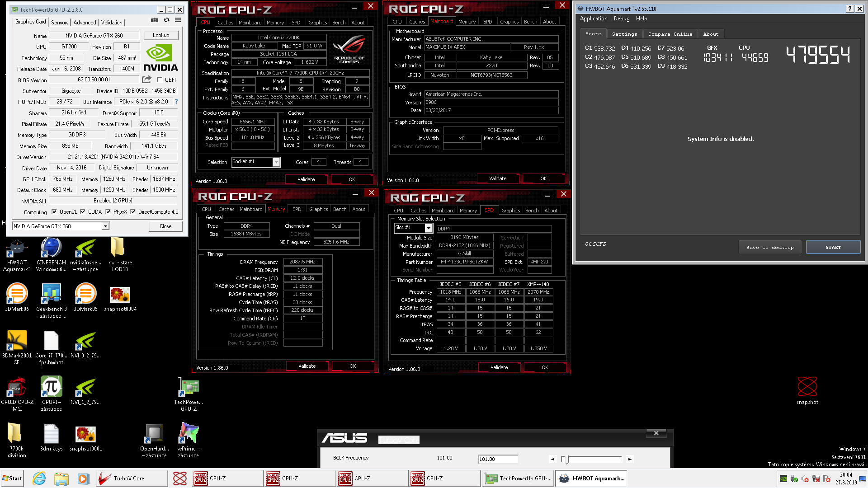Switch to Sensors tab in GPU-Z
868x488 pixels.
(x=60, y=23)
